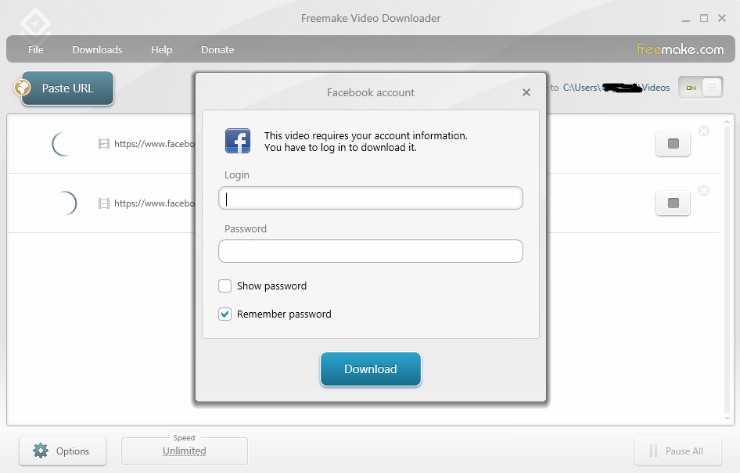The height and width of the screenshot is (473, 740).
Task: Close the Freemake Video Downloader window
Action: 722,18
